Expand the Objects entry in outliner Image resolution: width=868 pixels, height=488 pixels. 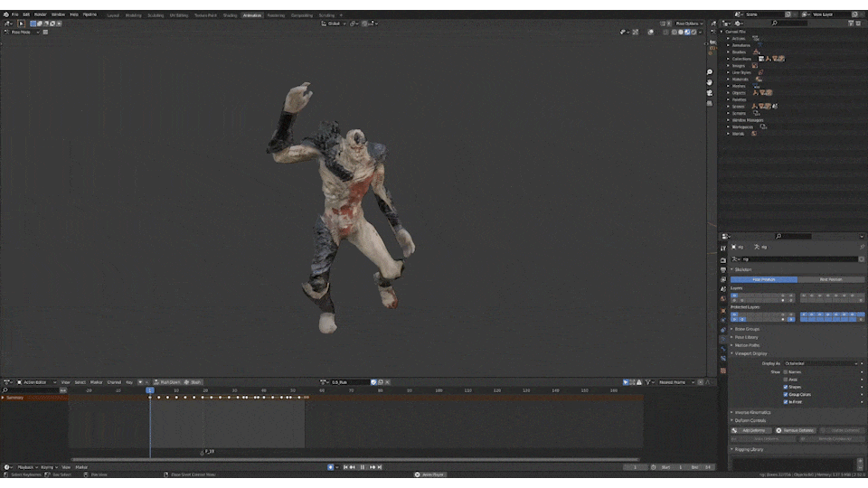(729, 93)
